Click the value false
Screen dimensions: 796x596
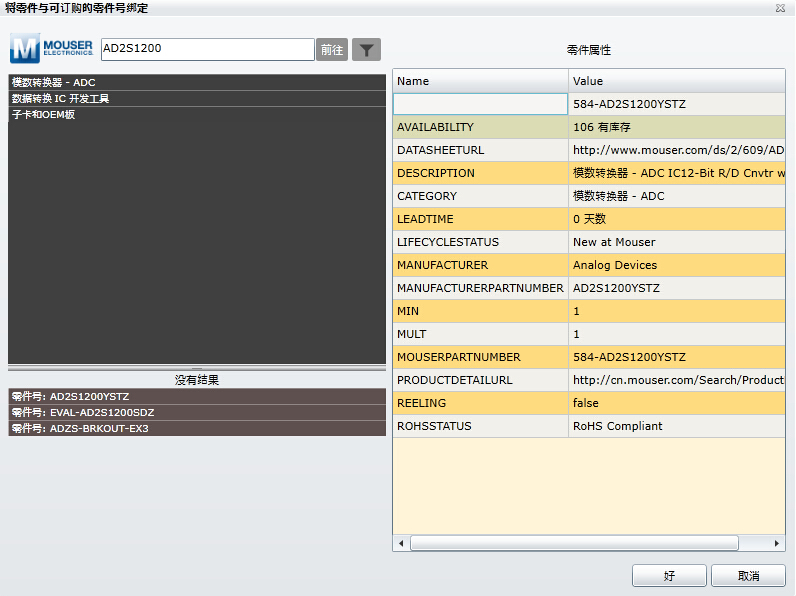(585, 403)
